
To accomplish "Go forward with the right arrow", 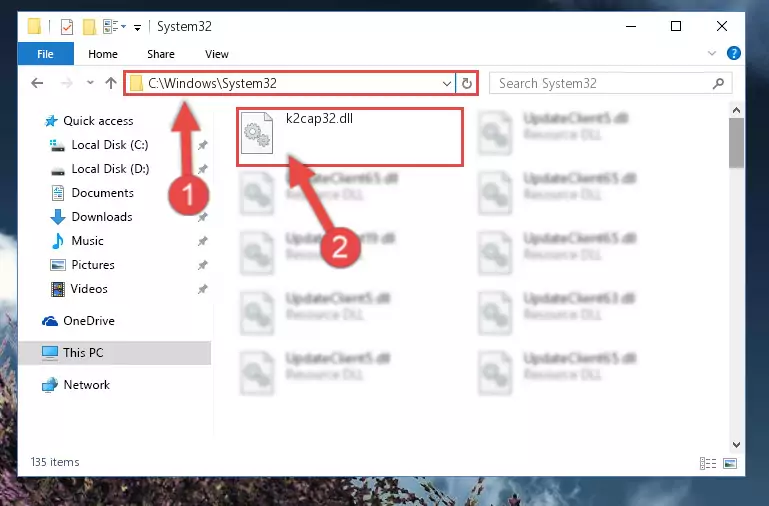I will coord(66,83).
